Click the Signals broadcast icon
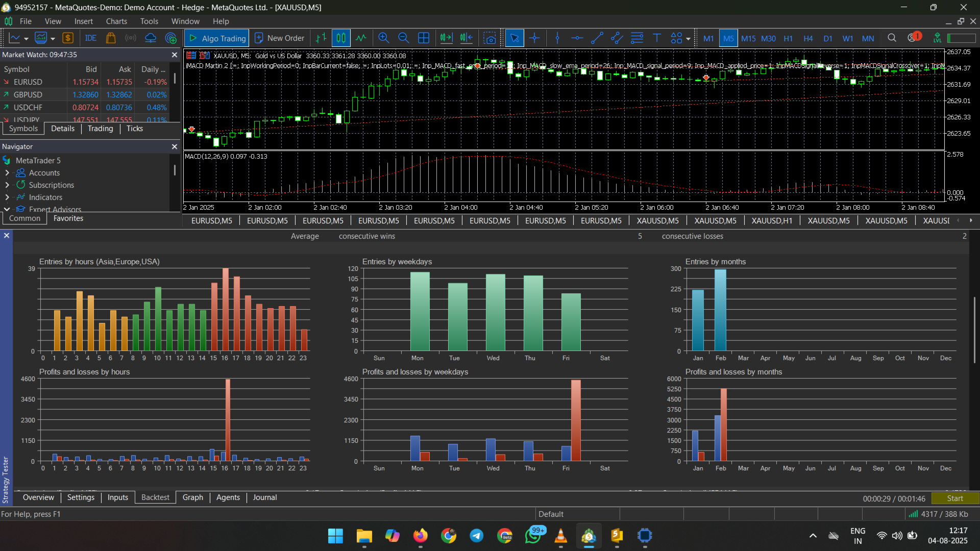The width and height of the screenshot is (980, 551). tap(131, 38)
